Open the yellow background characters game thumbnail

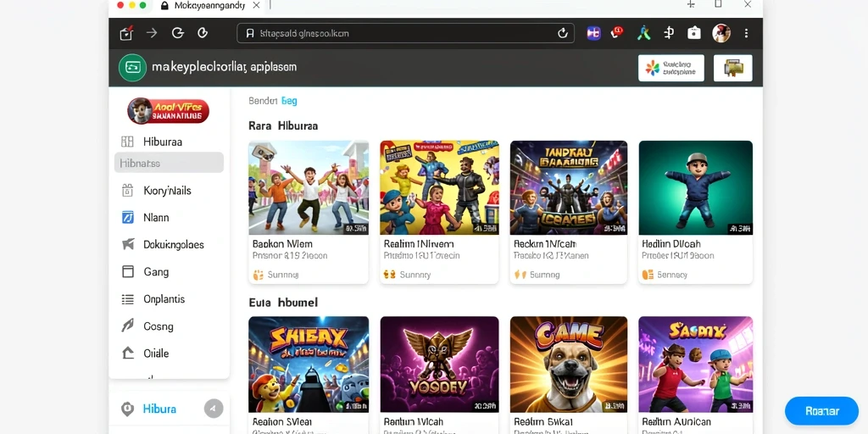click(439, 187)
